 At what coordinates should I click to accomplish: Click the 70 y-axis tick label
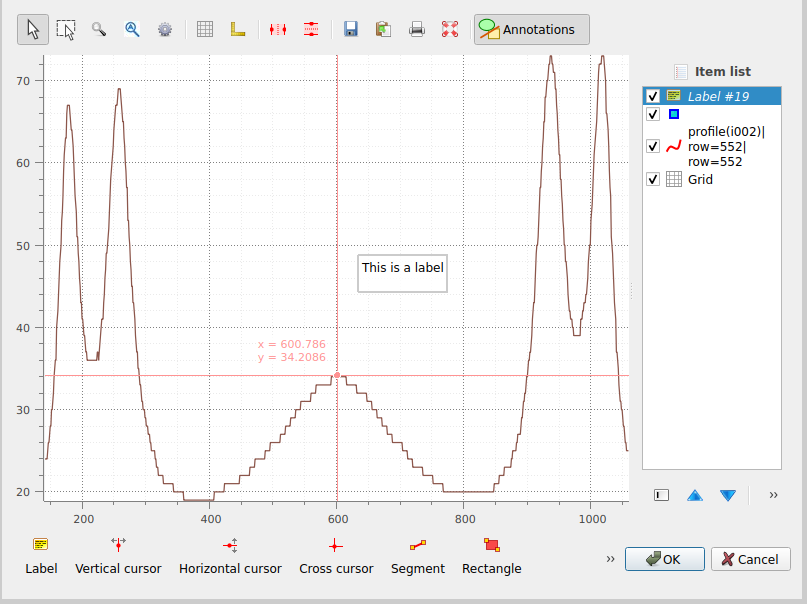[x=23, y=81]
